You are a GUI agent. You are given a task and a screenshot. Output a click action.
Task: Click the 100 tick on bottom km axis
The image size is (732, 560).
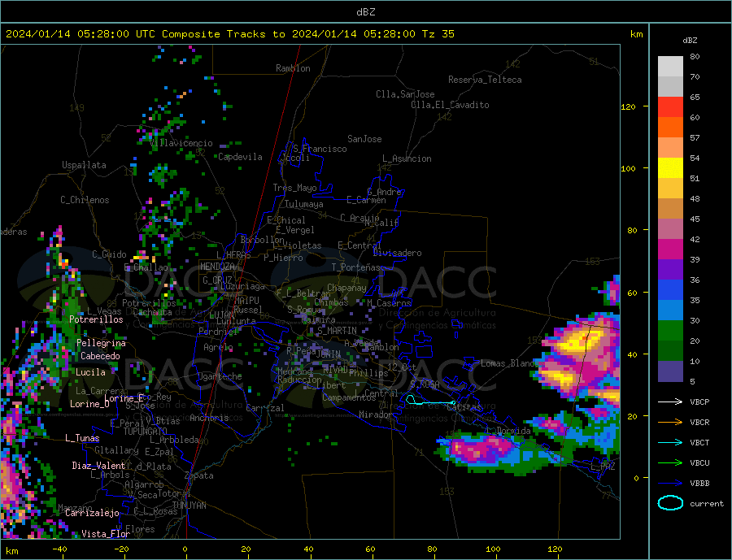(x=493, y=549)
